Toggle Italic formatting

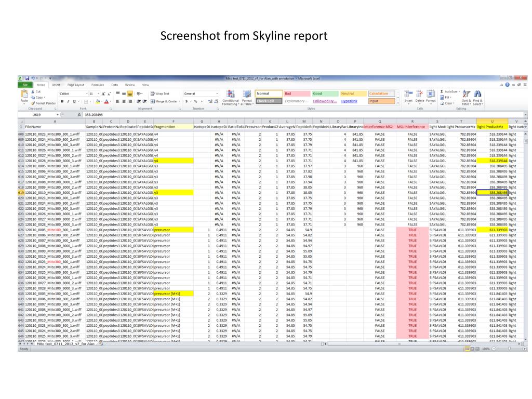point(68,101)
